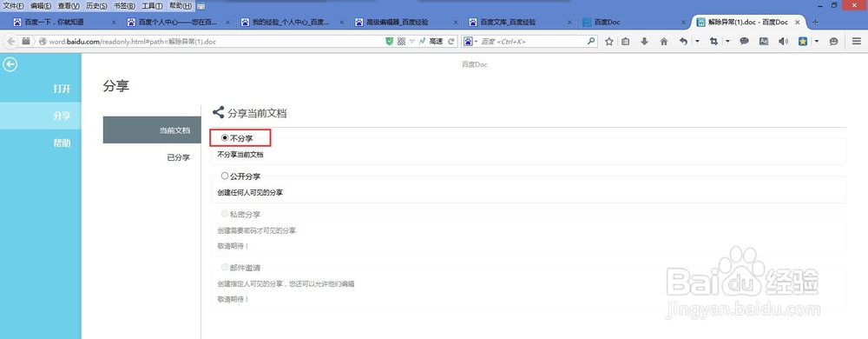Select the disabled 邮件邀请 radio button

225,267
